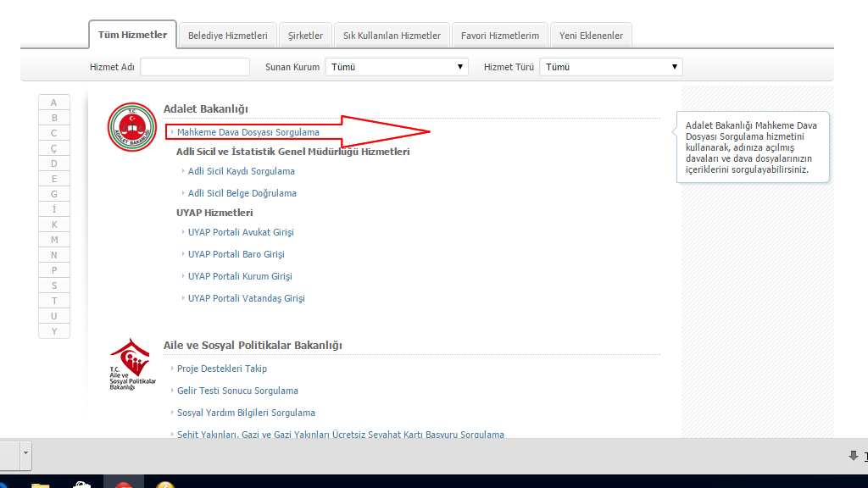Screen dimensions: 868x488
Task: Click the Hizmet Türü label
Action: click(x=509, y=67)
